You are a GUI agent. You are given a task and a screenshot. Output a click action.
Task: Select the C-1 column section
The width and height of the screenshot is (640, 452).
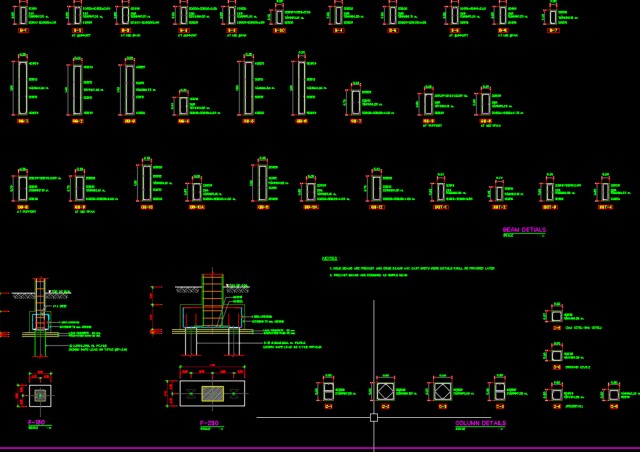coord(328,389)
